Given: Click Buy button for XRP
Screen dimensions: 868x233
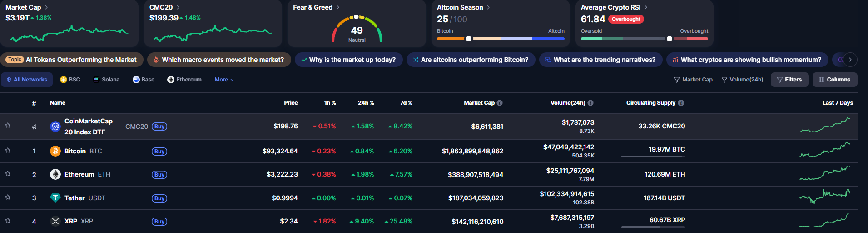Looking at the screenshot, I should [159, 222].
